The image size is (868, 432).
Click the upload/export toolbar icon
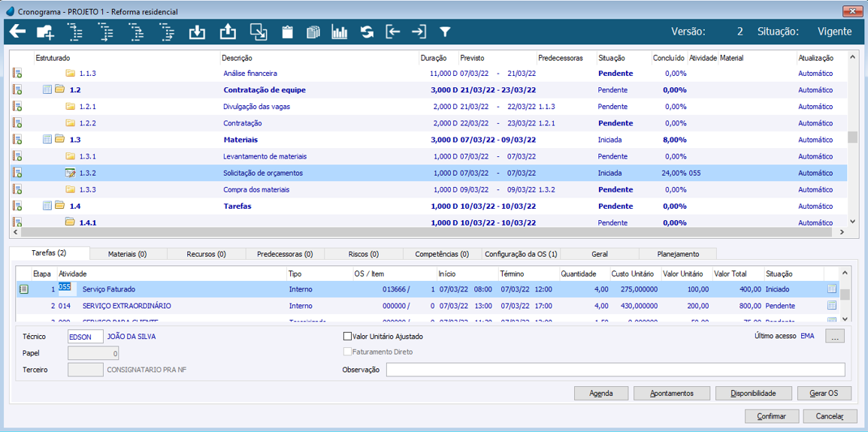228,32
